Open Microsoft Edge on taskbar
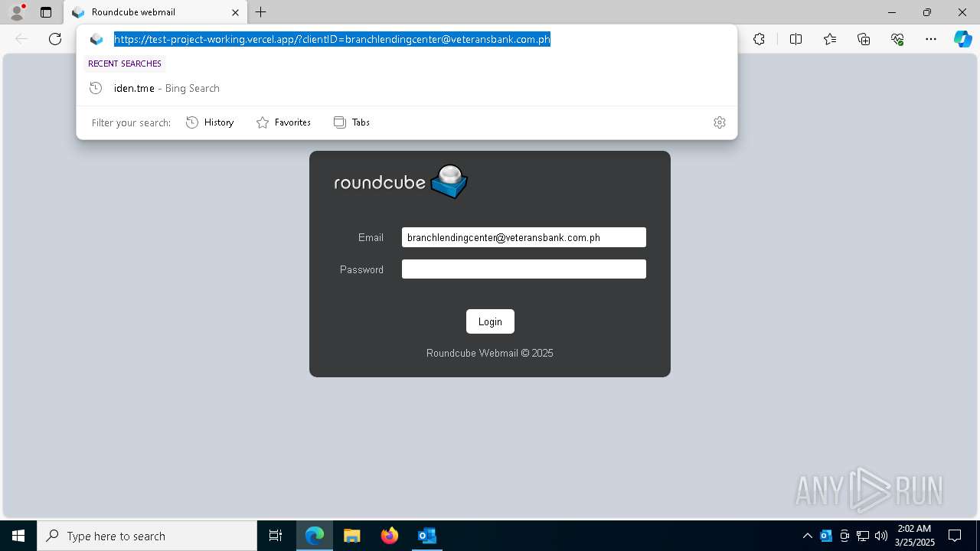 pos(315,536)
